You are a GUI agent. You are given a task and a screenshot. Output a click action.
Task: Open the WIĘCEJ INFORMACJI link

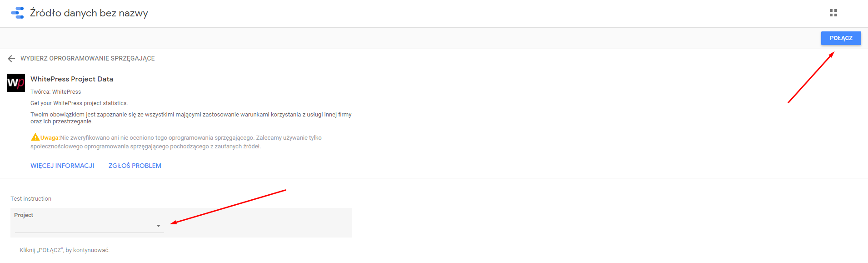click(x=62, y=166)
